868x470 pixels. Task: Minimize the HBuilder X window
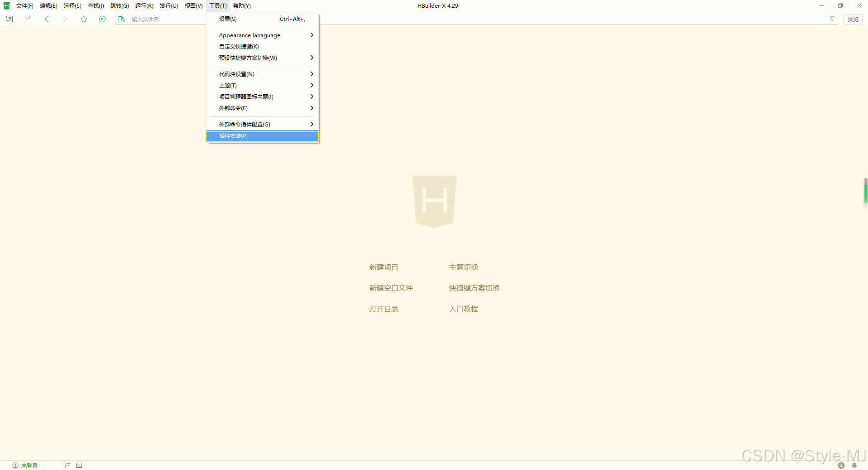[821, 5]
